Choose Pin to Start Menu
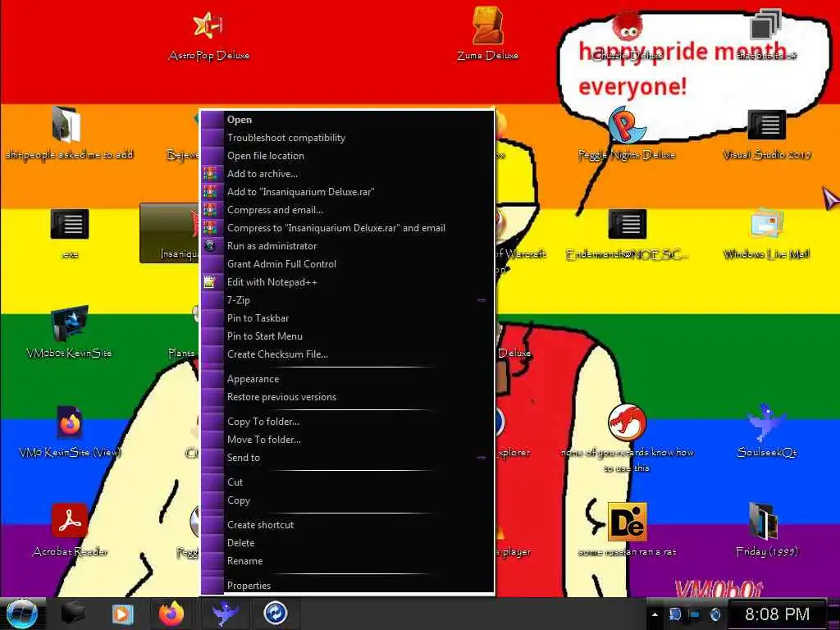Image resolution: width=840 pixels, height=630 pixels. click(x=347, y=336)
